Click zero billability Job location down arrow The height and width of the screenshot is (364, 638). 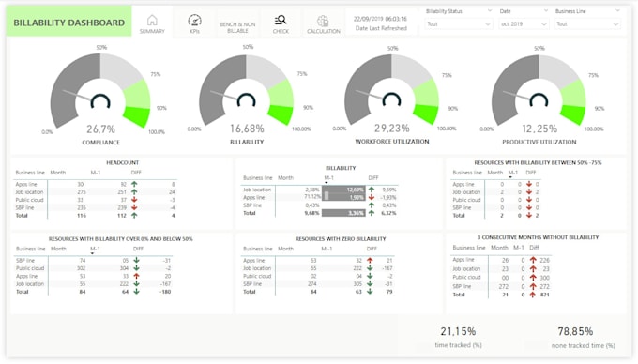click(x=370, y=268)
